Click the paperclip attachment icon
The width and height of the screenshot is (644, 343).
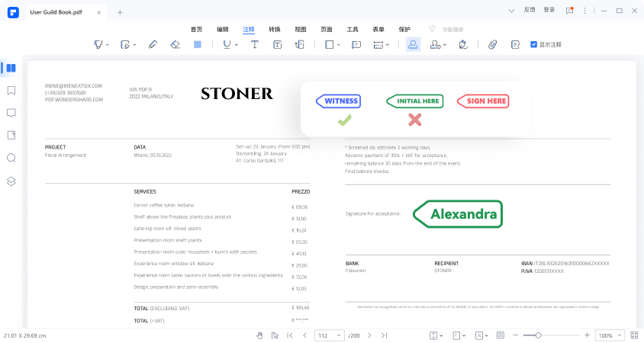(x=493, y=45)
